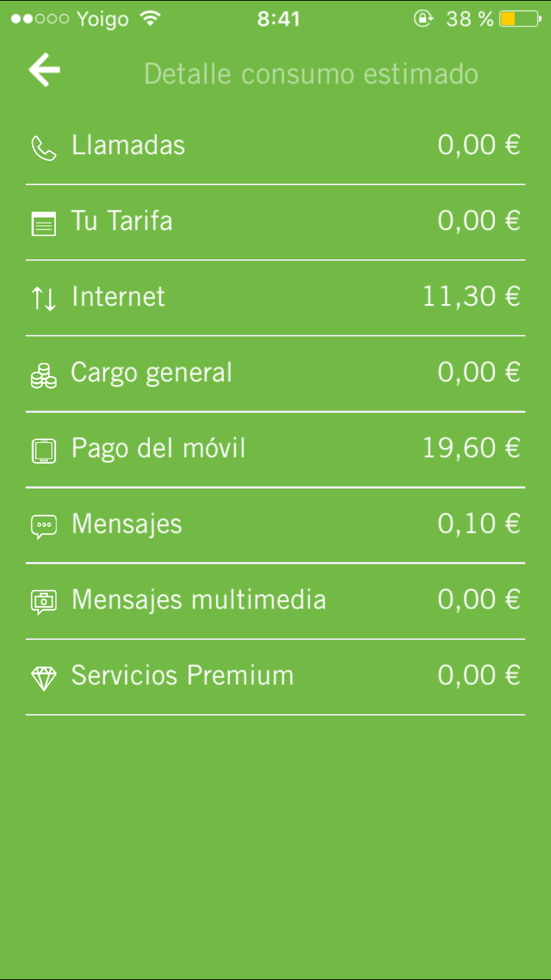
Task: Tap the Internet up-down arrows icon
Action: pos(43,299)
